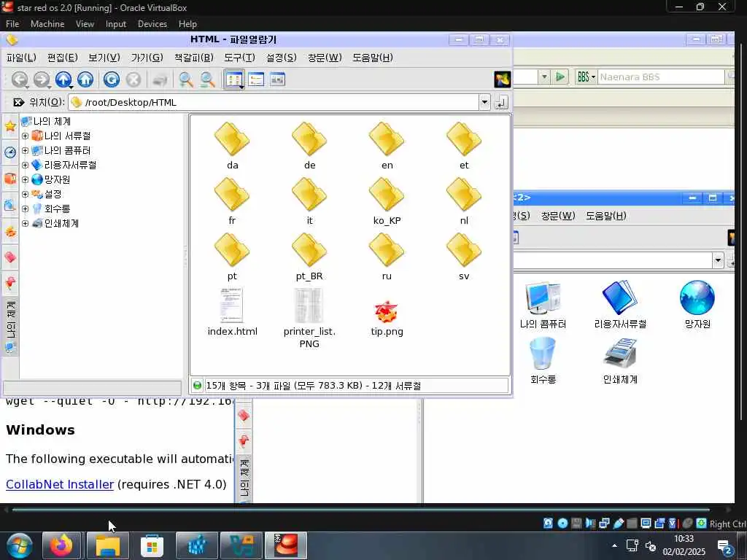This screenshot has height=560, width=747.
Task: Open the pt_BR folder
Action: 309,257
